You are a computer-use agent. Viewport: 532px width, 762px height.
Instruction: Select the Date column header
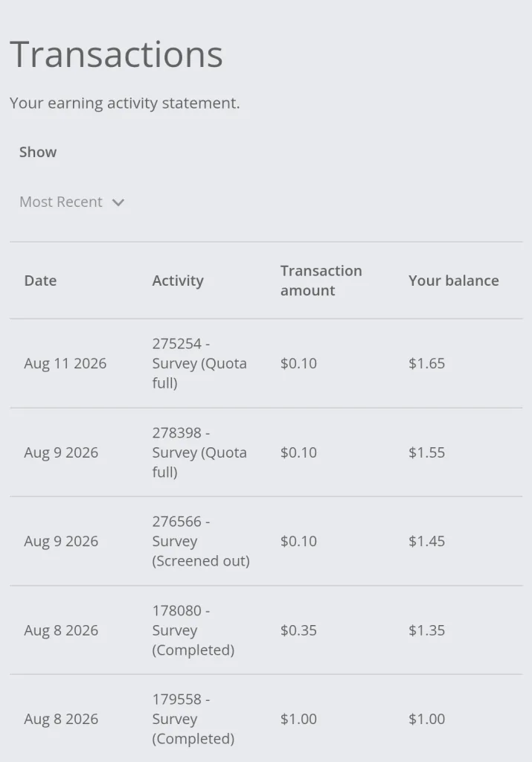(40, 281)
